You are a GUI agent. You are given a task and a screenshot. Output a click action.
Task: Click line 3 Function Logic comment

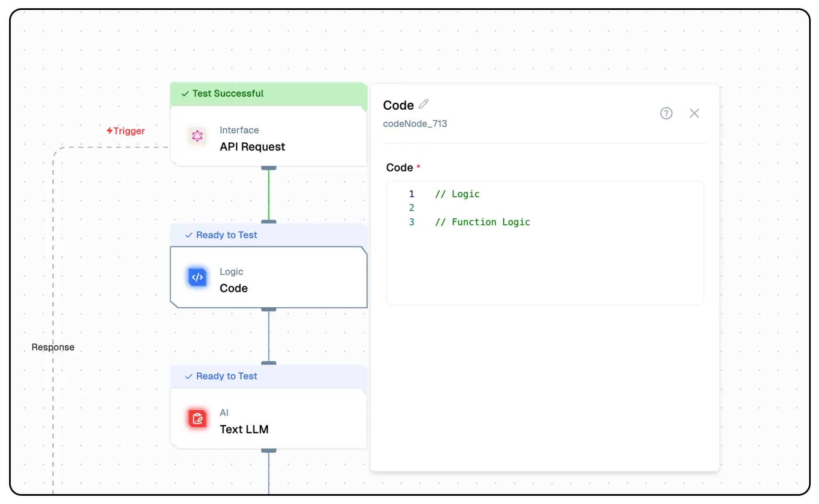pyautogui.click(x=482, y=222)
